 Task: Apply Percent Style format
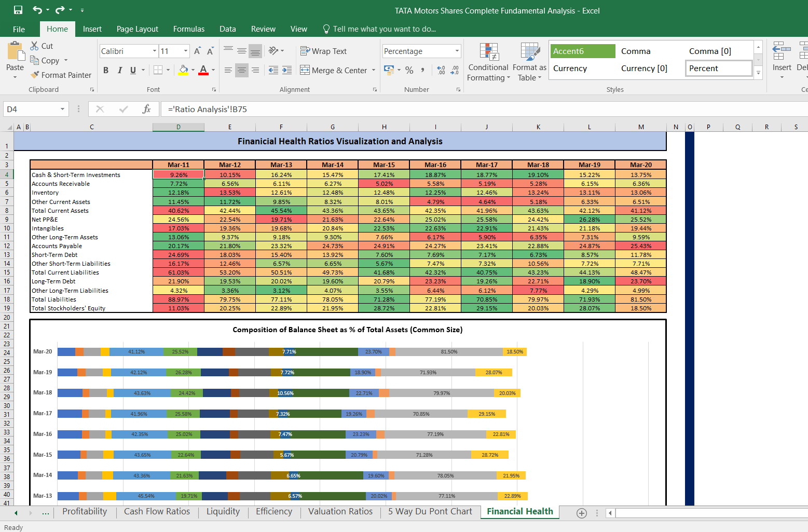(409, 70)
